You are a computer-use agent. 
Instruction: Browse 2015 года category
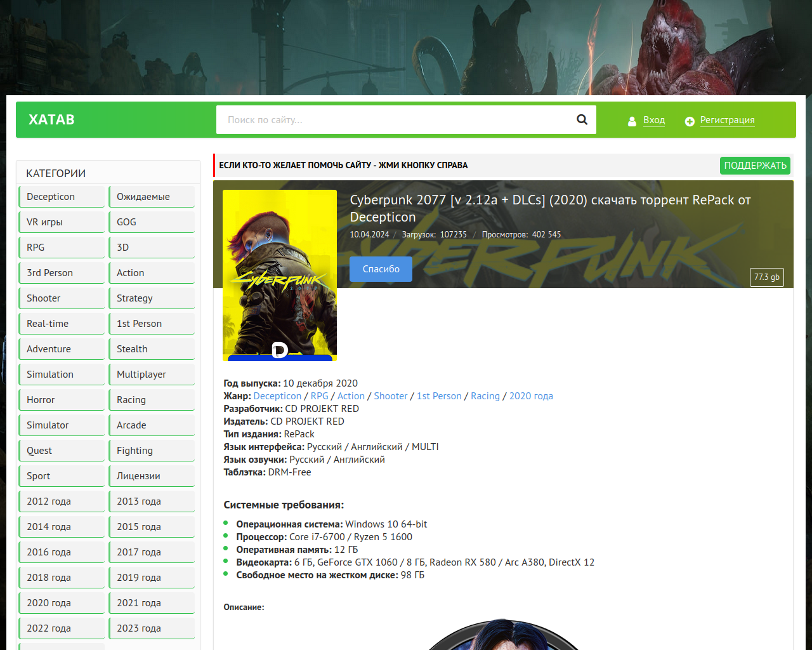tap(152, 527)
